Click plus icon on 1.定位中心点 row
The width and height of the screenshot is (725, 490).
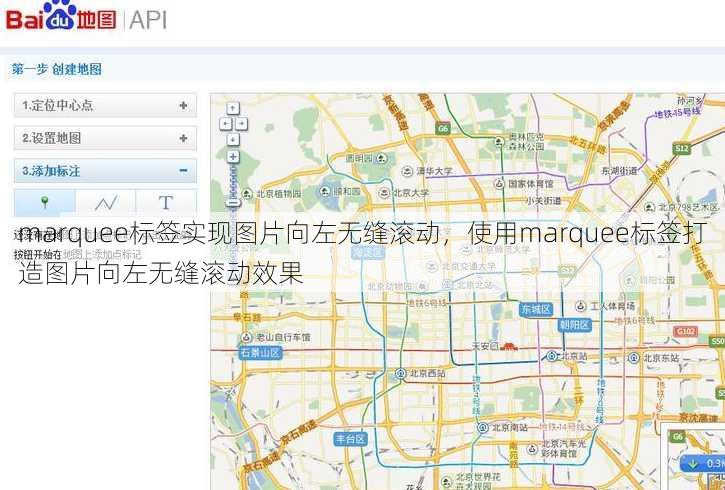tap(184, 105)
